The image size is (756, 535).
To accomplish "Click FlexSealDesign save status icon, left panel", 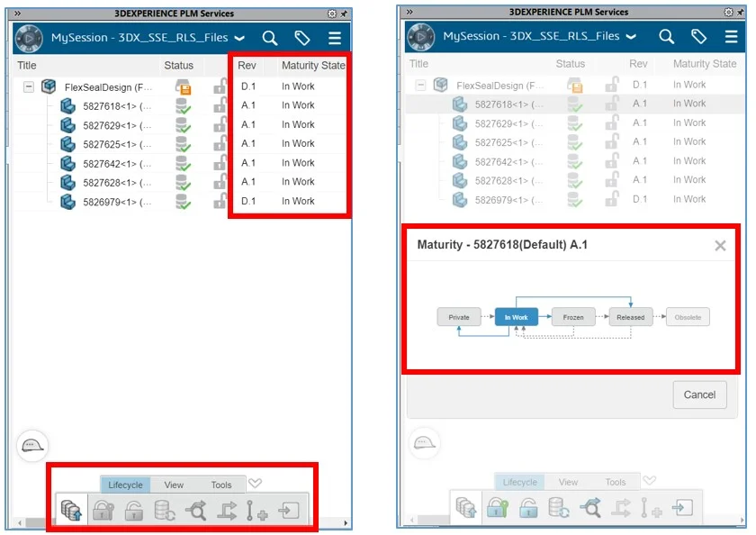I will click(184, 86).
